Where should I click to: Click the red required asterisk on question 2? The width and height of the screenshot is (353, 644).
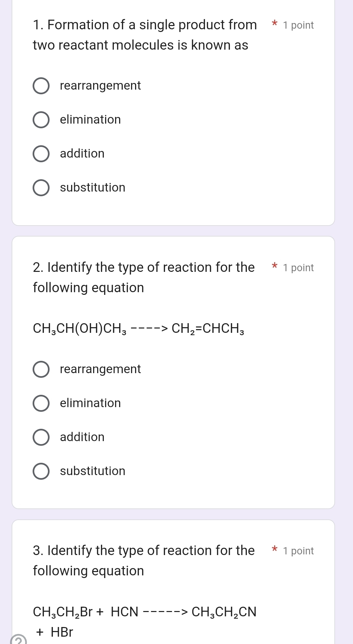click(x=274, y=266)
